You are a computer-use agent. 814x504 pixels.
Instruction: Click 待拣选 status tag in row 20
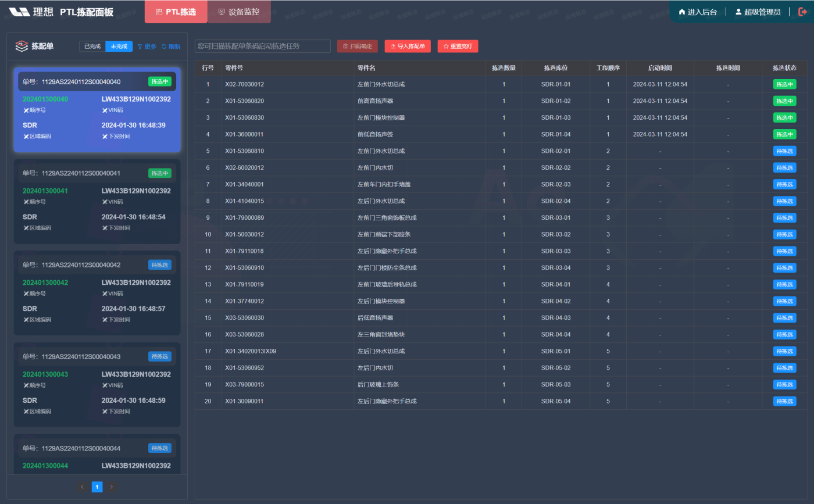coord(784,401)
